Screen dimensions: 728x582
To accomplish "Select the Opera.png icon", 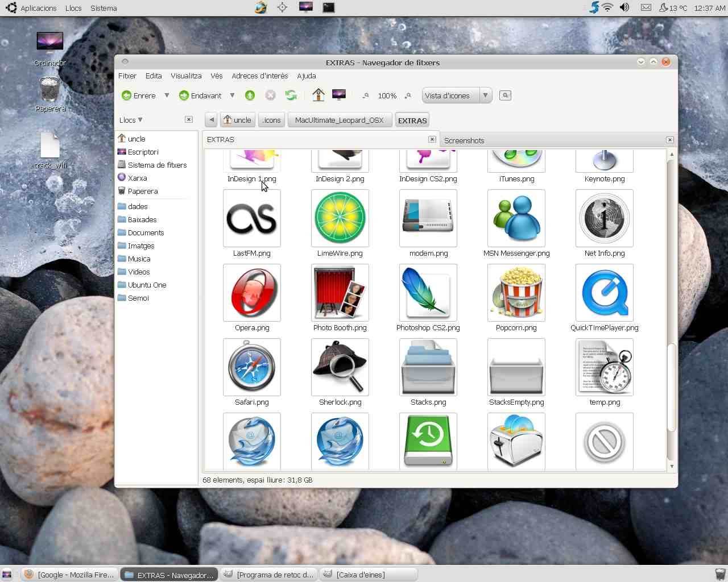I will [x=252, y=293].
